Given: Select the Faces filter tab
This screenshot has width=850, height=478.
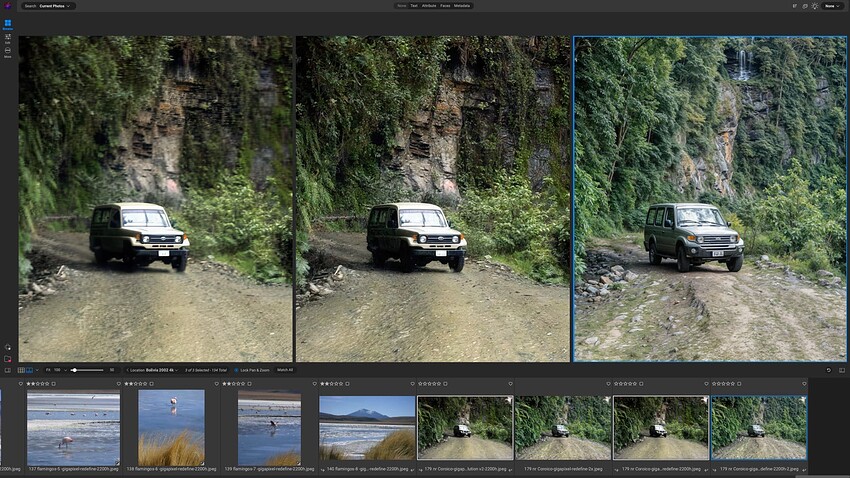Looking at the screenshot, I should [445, 6].
